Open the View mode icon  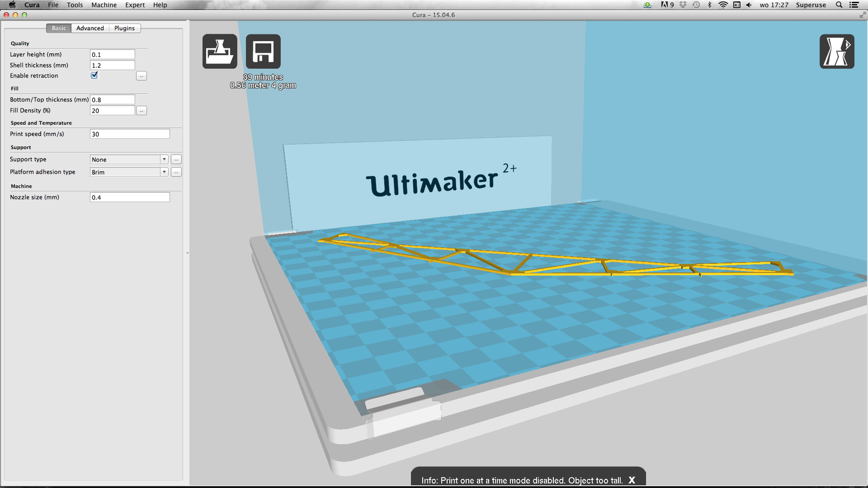pyautogui.click(x=837, y=52)
